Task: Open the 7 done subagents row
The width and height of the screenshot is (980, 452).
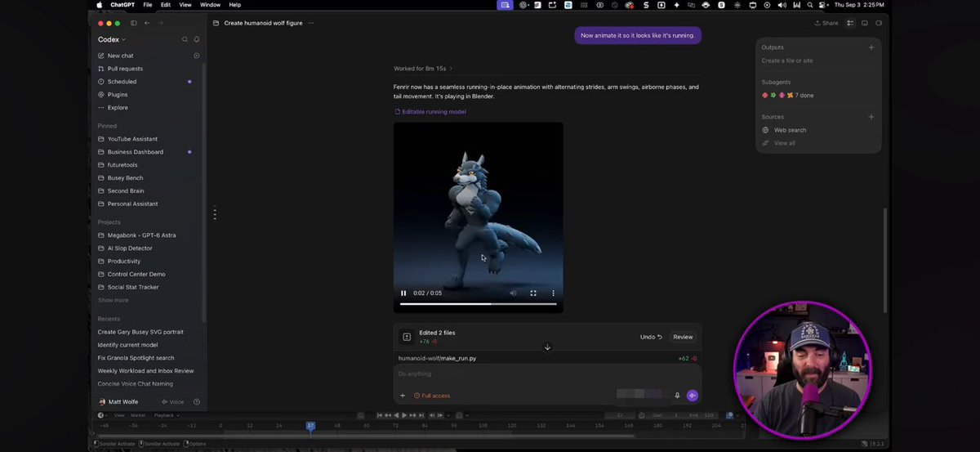Action: tap(787, 96)
